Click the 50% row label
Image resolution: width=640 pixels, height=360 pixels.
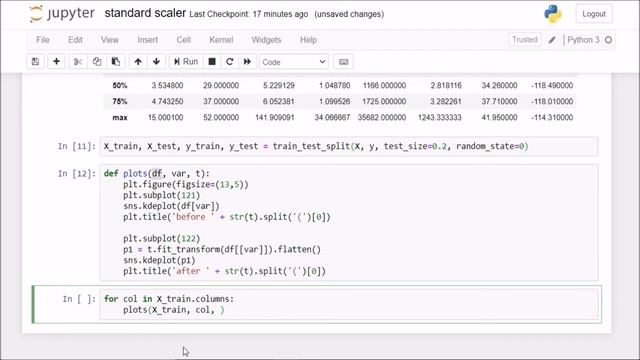[120, 86]
